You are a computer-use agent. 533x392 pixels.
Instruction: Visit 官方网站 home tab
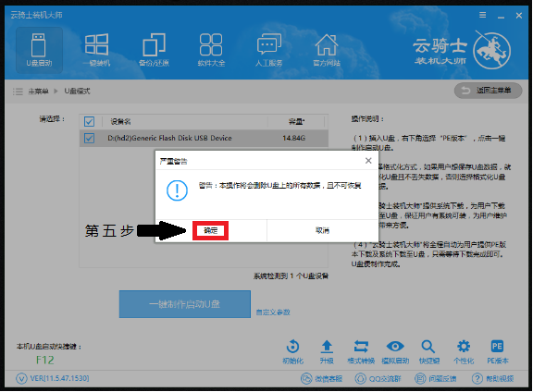pos(327,50)
